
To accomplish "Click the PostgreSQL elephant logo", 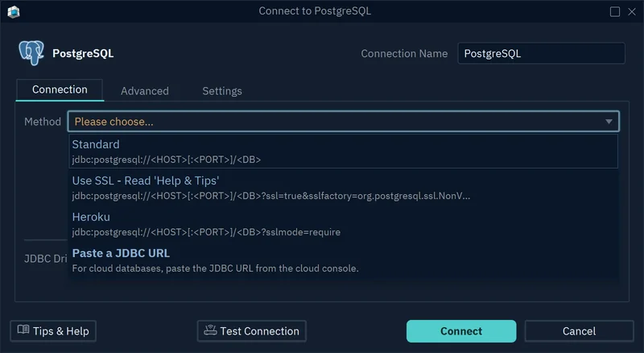I will point(31,52).
